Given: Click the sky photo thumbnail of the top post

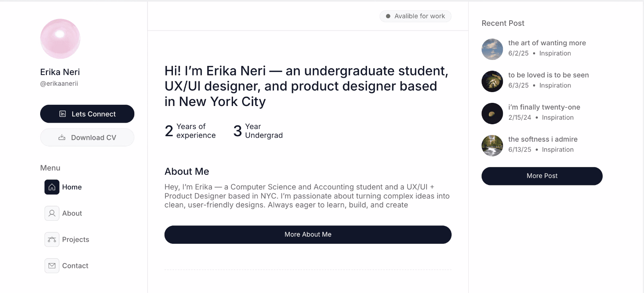Looking at the screenshot, I should click(492, 49).
